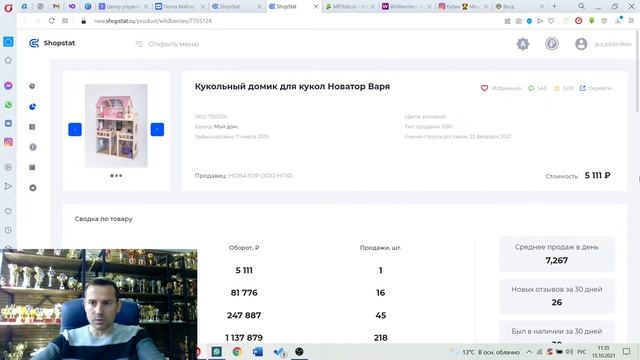The width and height of the screenshot is (640, 360).
Task: Follow the 'Перейти' external link
Action: (x=596, y=88)
